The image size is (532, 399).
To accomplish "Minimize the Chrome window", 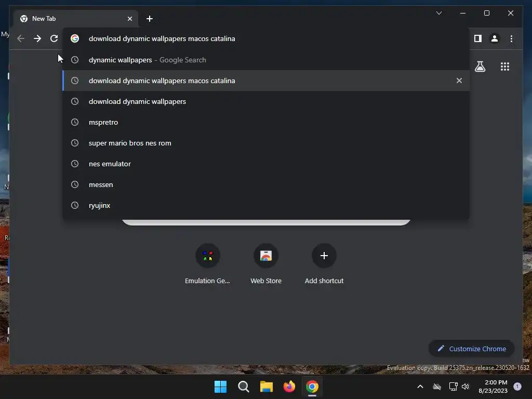I will (x=463, y=13).
